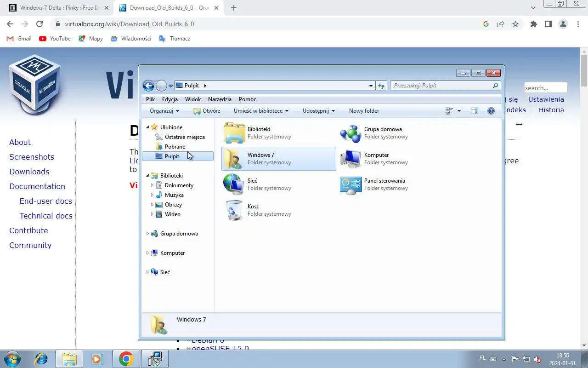Open view options dropdown arrow
The height and width of the screenshot is (368, 588).
point(459,111)
